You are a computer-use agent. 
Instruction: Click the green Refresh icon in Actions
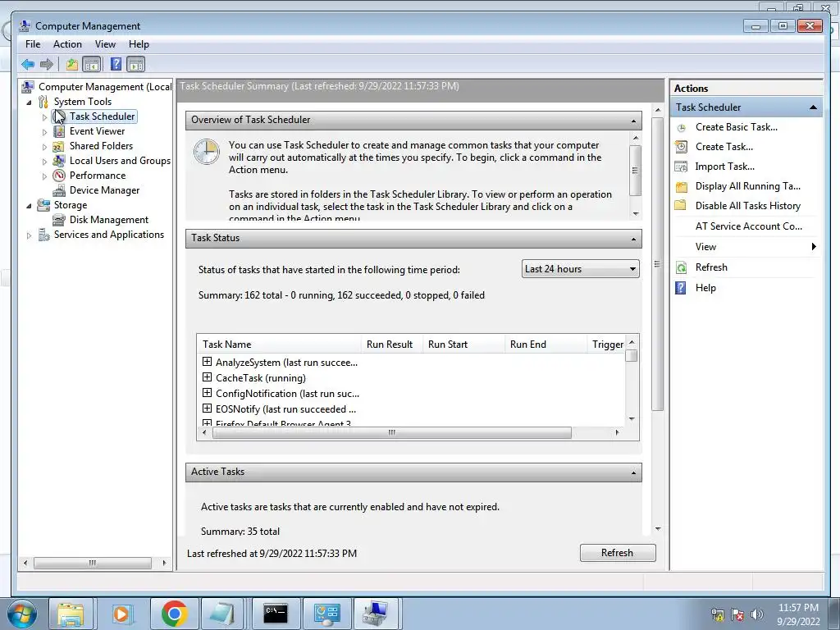tap(681, 267)
